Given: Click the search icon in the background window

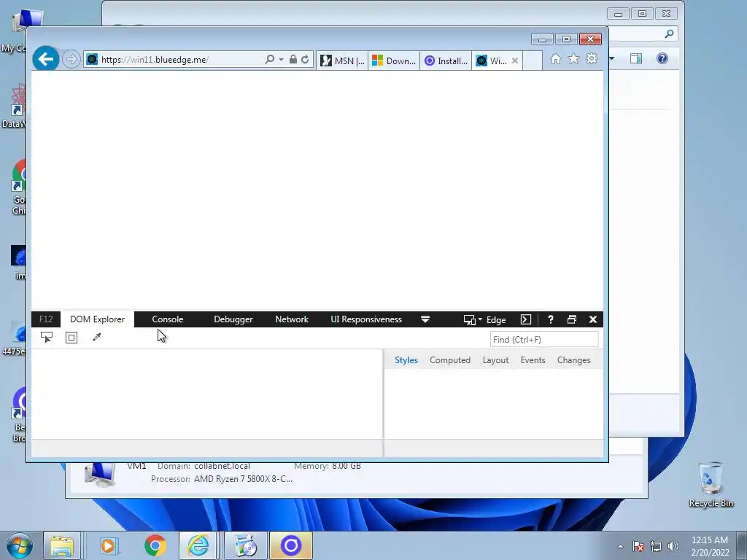Looking at the screenshot, I should [670, 34].
